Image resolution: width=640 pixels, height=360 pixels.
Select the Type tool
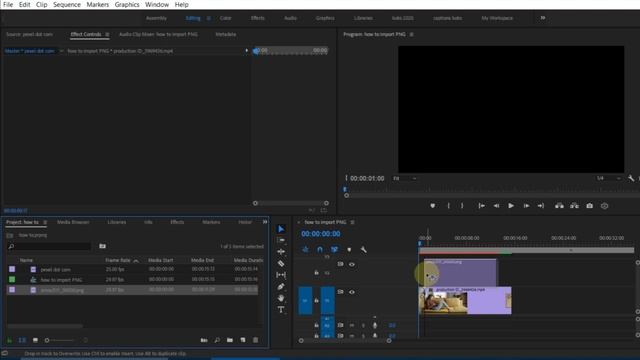pos(281,310)
